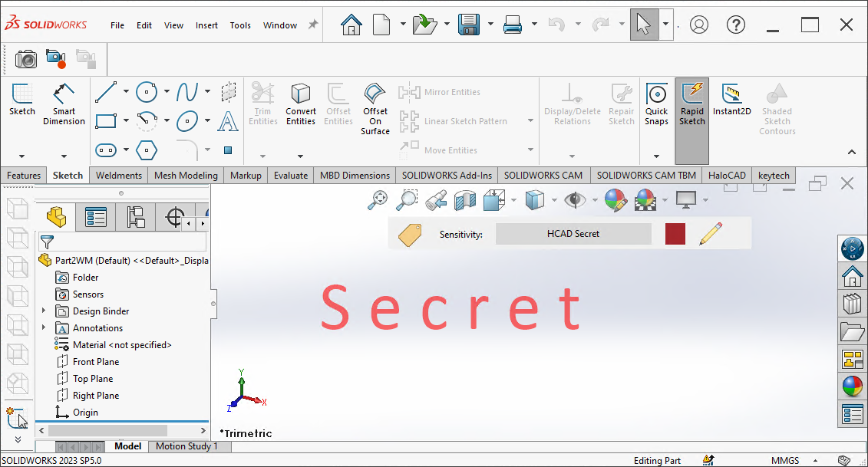
Task: Toggle the Rapid Sketch button
Action: click(x=691, y=104)
